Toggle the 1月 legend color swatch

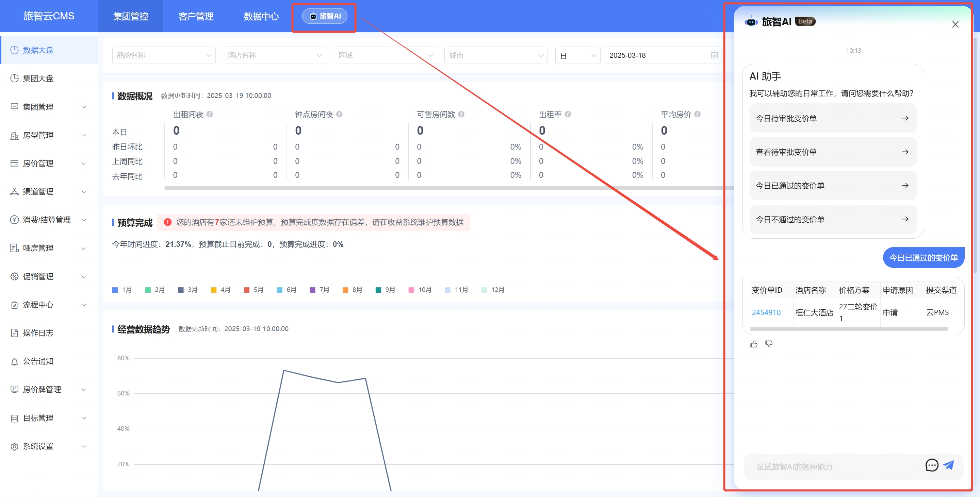tap(115, 290)
